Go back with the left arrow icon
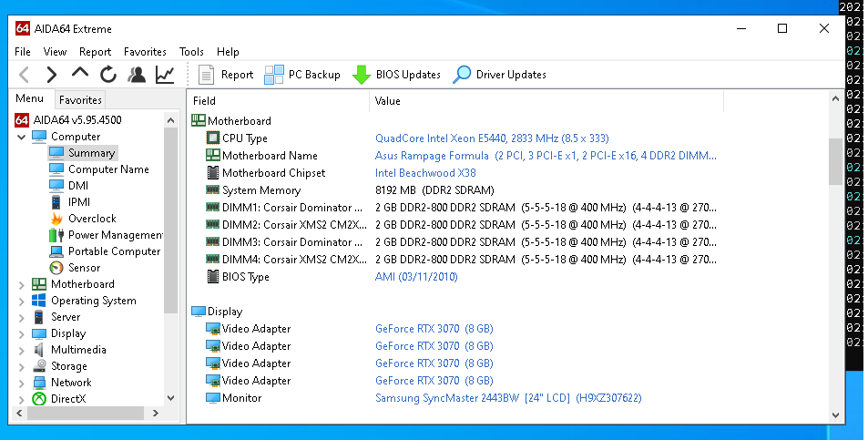 [x=25, y=74]
